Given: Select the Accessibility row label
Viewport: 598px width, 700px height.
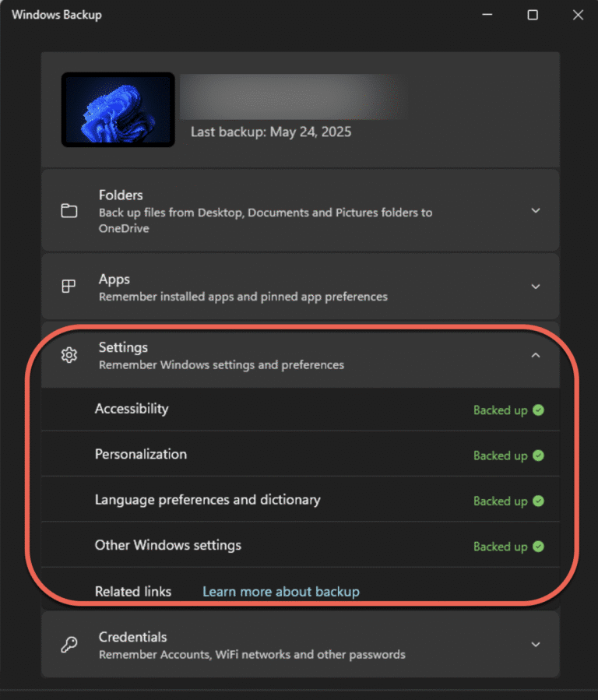Looking at the screenshot, I should coord(132,409).
